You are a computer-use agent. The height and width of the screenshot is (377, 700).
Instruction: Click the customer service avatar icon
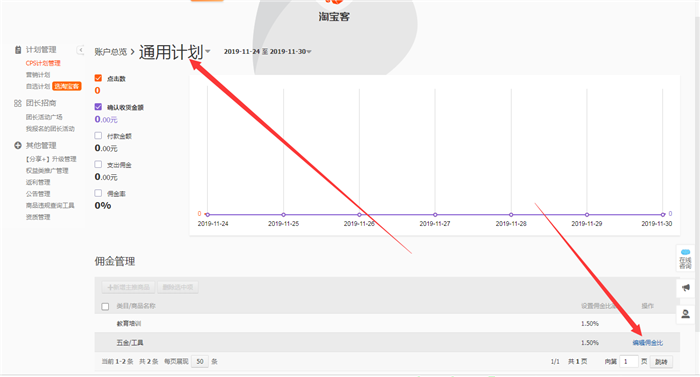pos(686,314)
